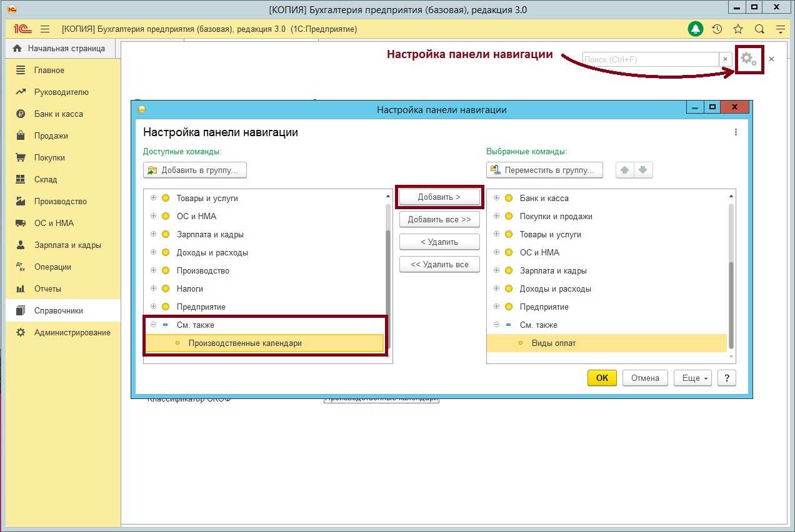Expand Налоги in available commands
This screenshot has width=795, height=532.
(154, 288)
